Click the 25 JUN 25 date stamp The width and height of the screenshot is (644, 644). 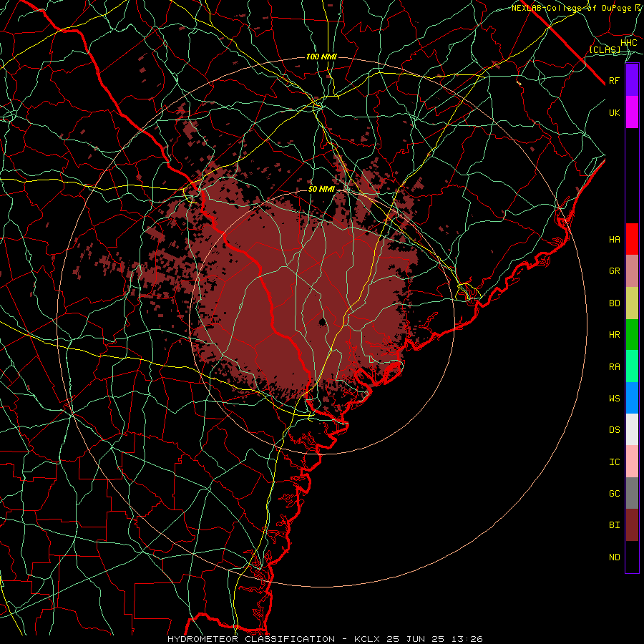[x=416, y=639]
